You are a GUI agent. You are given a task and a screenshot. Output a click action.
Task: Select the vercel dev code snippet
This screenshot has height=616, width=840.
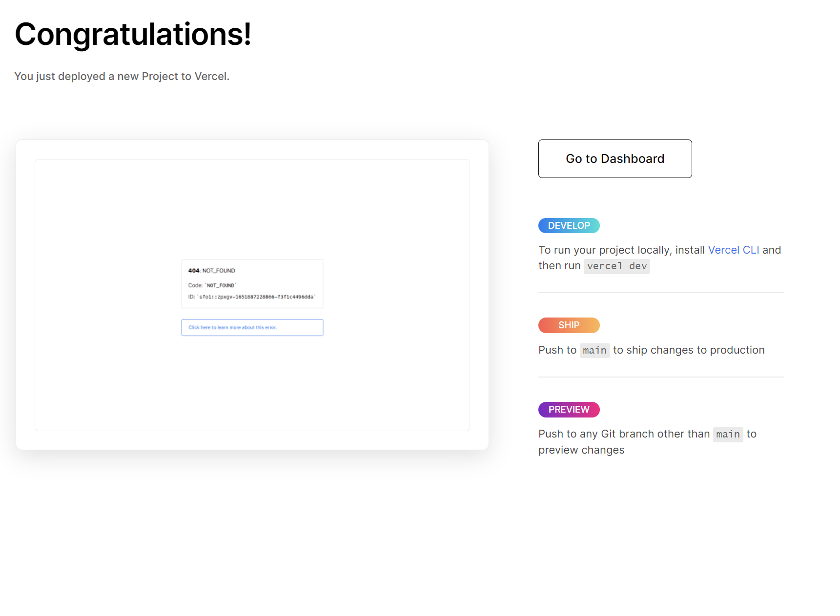[x=616, y=266]
